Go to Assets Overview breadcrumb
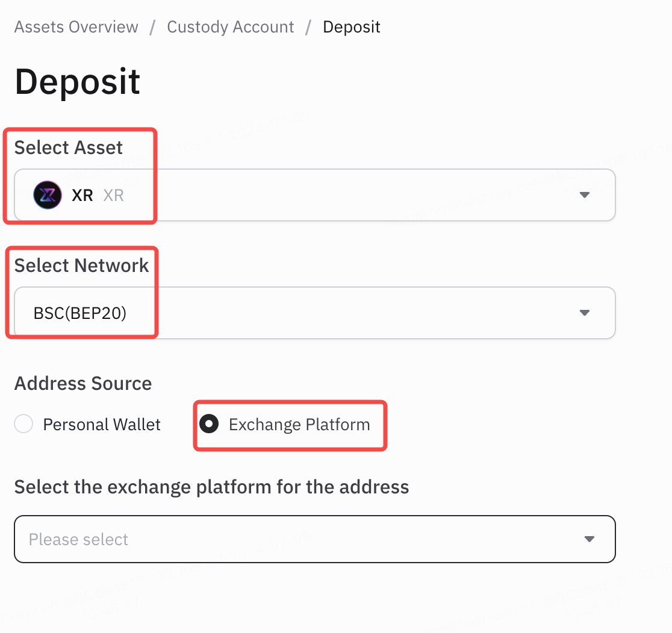672x633 pixels. [x=76, y=27]
